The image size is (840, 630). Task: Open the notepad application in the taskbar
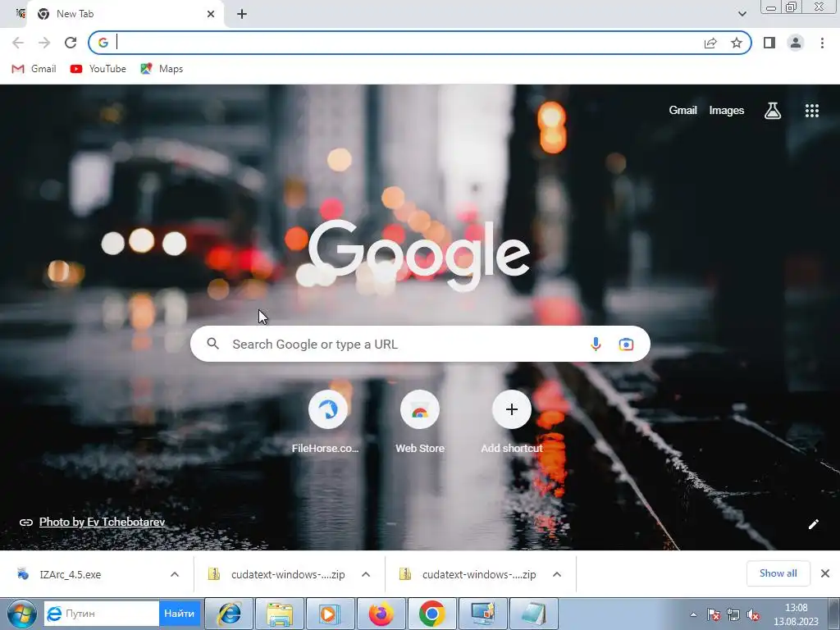tap(533, 614)
